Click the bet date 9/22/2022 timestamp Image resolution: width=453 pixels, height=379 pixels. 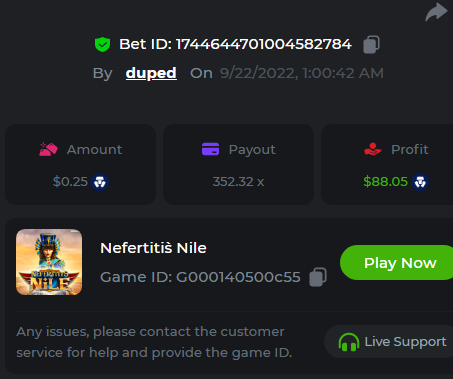click(302, 73)
